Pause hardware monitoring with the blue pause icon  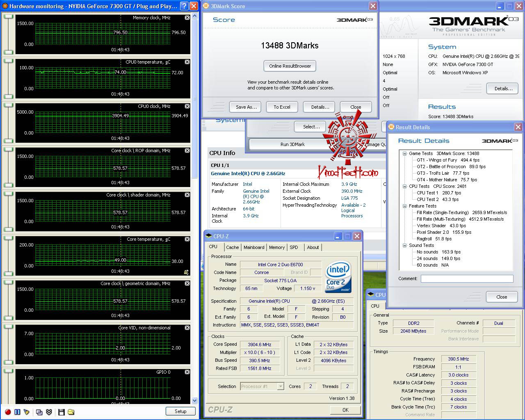coord(17,412)
